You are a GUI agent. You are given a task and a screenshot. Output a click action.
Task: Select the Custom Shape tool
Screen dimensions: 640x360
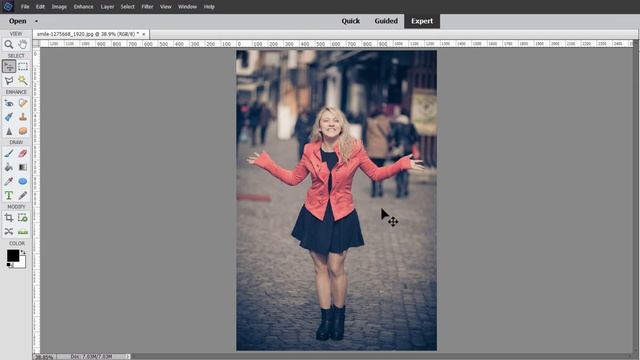point(23,181)
